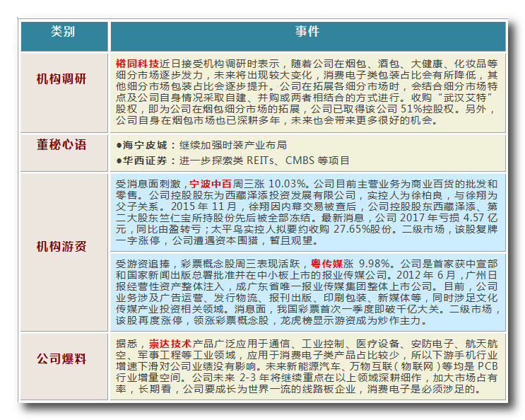Click the bullet before 华西证券
This screenshot has height=420, width=525.
tap(119, 161)
